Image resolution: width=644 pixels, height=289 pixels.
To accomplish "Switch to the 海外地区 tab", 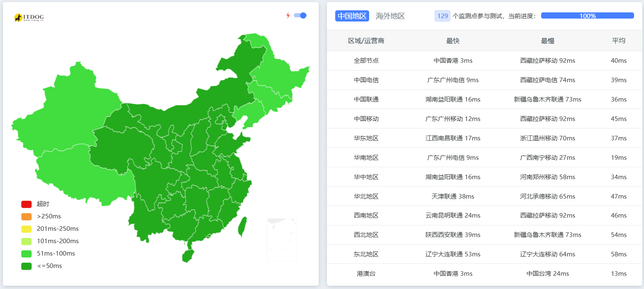I will (x=390, y=16).
